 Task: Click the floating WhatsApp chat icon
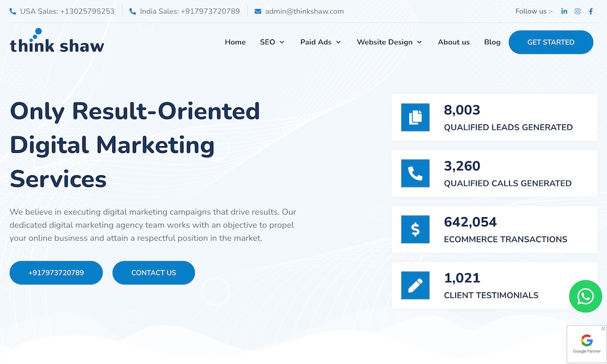pos(585,296)
